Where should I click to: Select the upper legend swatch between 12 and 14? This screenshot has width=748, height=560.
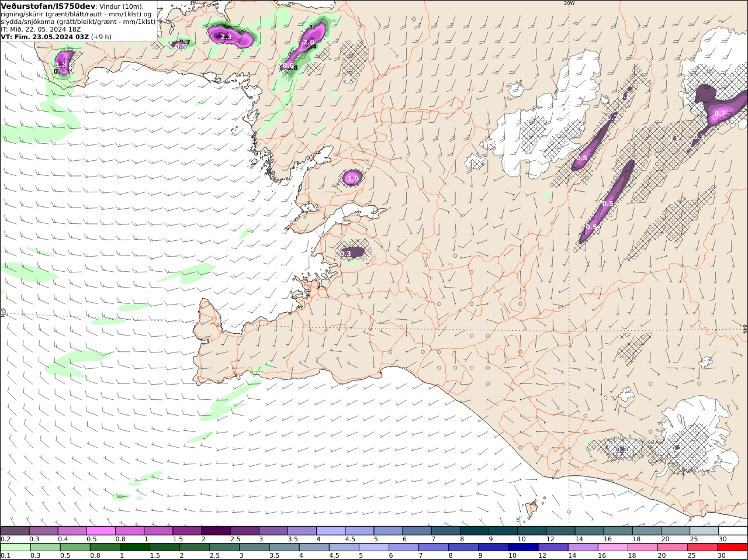pyautogui.click(x=560, y=531)
